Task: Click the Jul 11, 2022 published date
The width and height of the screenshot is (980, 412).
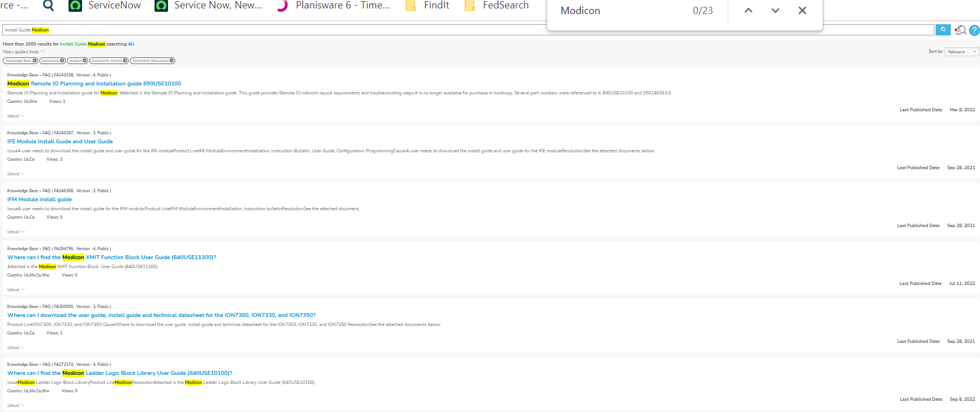Action: (962, 283)
